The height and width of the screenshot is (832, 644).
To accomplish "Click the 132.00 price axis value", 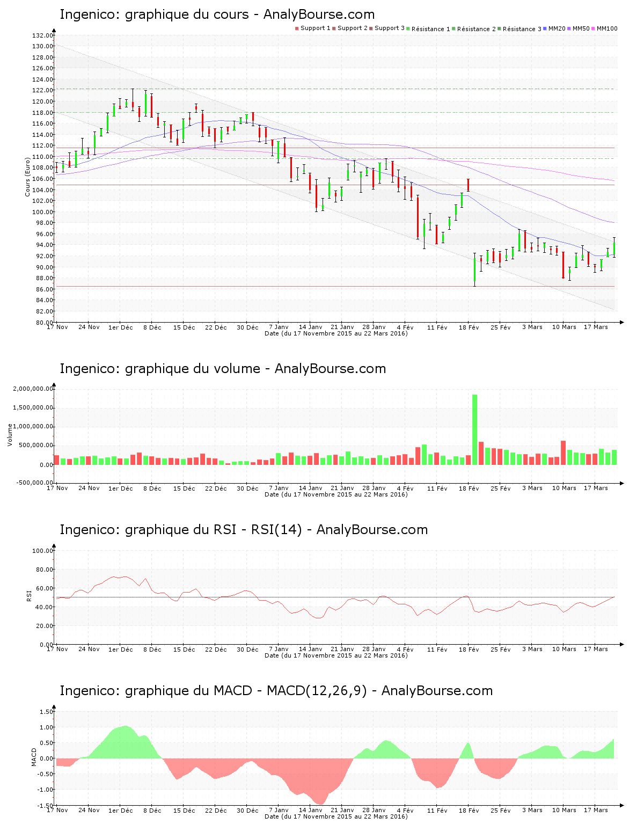I will click(x=43, y=35).
